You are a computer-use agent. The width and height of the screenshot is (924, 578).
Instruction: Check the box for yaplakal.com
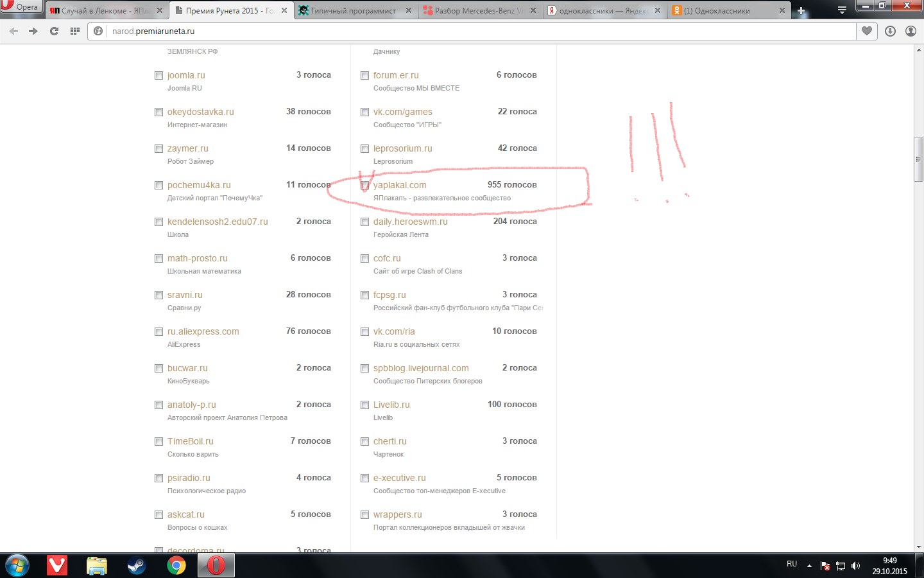point(365,186)
